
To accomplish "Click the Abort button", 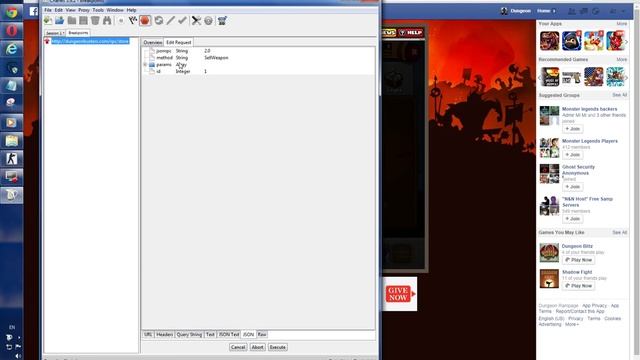I will click(x=257, y=347).
